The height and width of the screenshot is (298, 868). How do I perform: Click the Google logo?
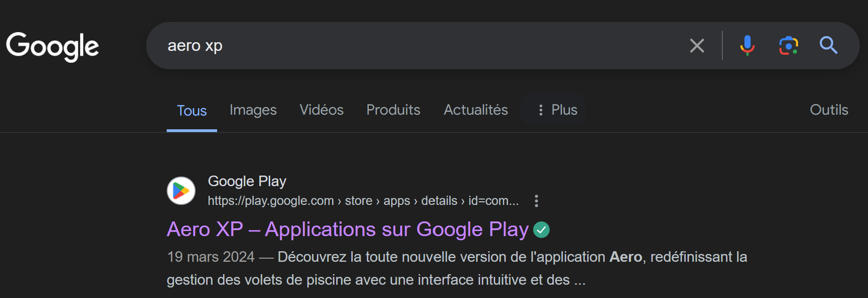point(53,46)
